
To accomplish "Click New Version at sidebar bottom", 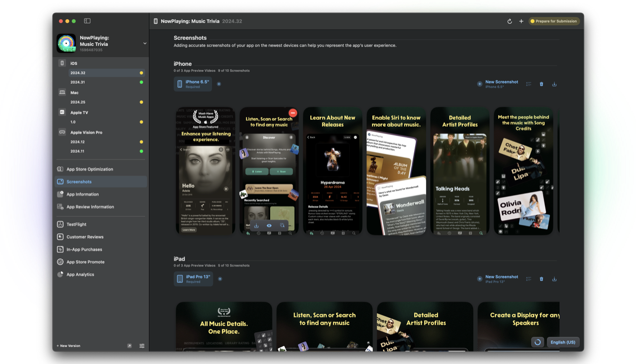I will tap(68, 346).
